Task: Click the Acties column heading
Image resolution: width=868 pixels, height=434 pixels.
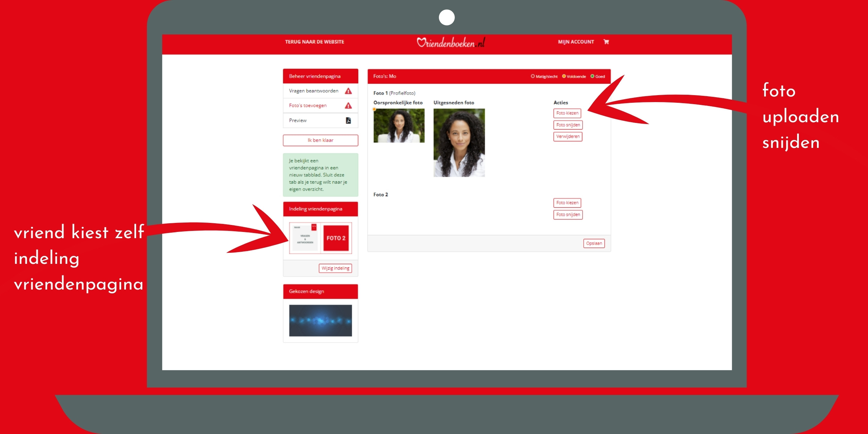Action: click(561, 103)
